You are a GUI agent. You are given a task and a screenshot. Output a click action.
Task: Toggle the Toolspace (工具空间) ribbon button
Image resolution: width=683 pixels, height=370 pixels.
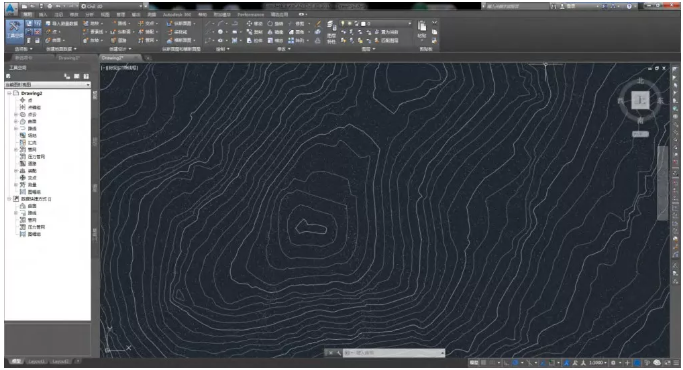pyautogui.click(x=14, y=31)
